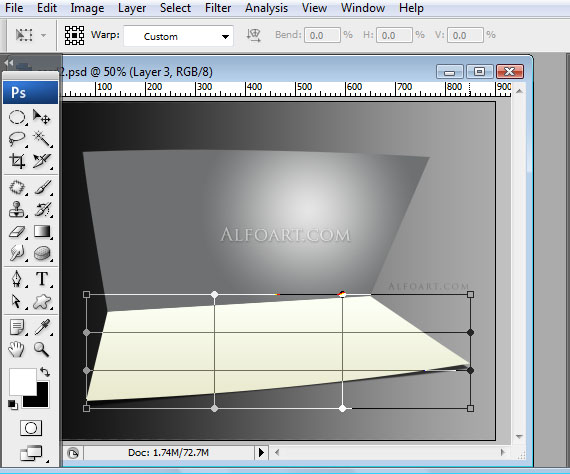The height and width of the screenshot is (474, 570).
Task: Expand the status bar Doc info arrow
Action: click(x=261, y=453)
